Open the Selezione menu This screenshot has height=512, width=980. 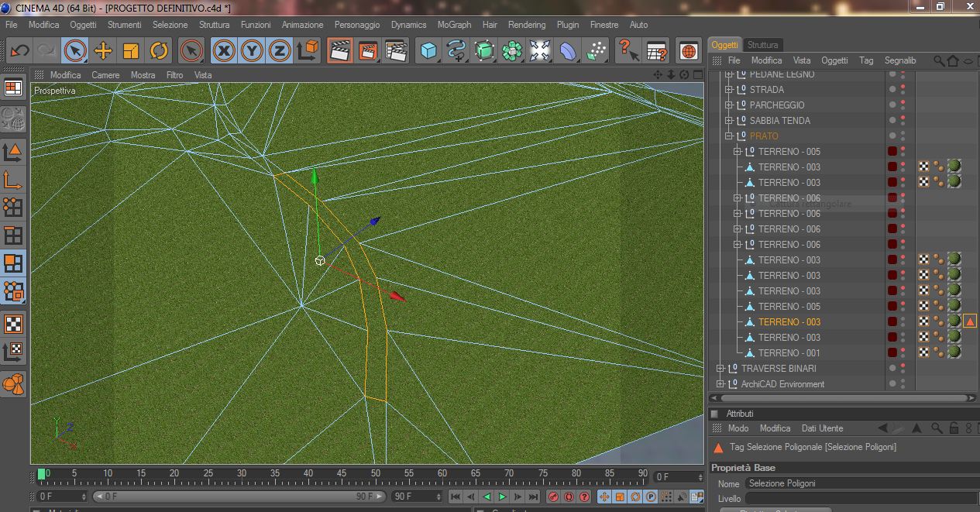point(170,25)
